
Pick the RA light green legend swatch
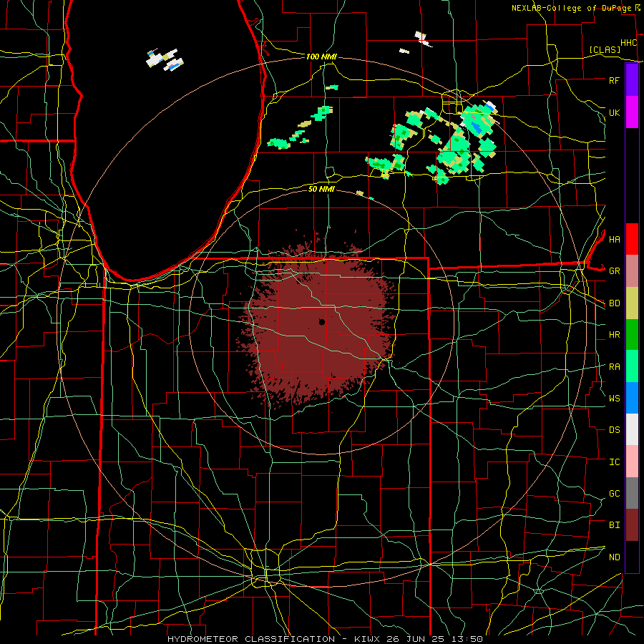632,366
